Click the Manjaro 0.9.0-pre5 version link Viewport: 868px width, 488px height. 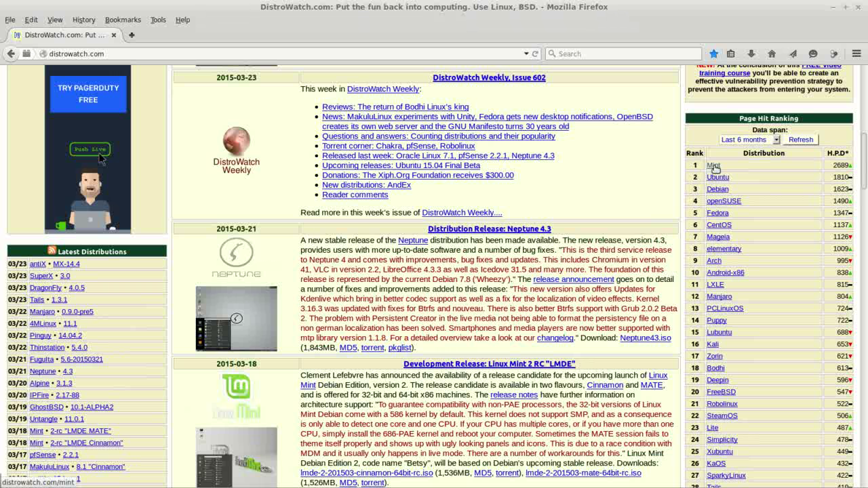pos(77,312)
